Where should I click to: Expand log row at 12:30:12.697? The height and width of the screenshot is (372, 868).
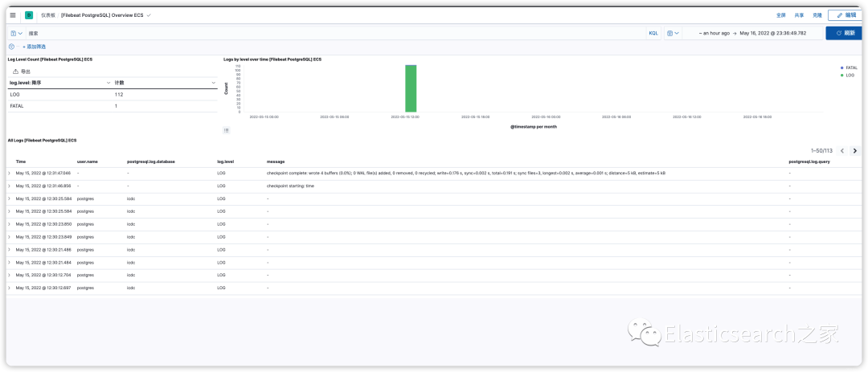tap(10, 288)
